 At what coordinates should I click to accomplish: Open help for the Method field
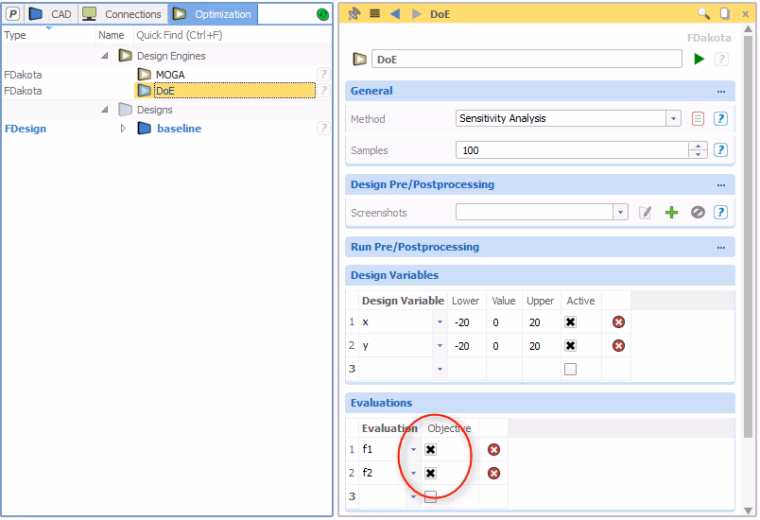[721, 119]
